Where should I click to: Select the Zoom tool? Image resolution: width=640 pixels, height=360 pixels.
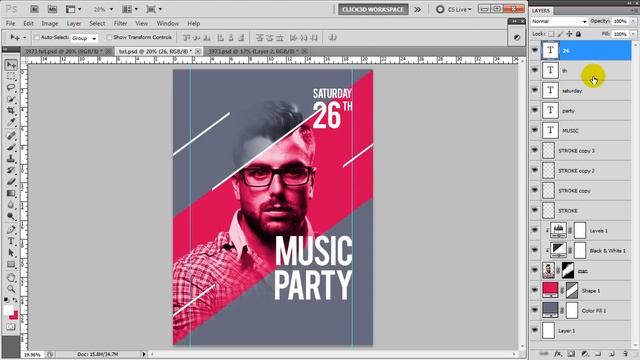(x=11, y=289)
